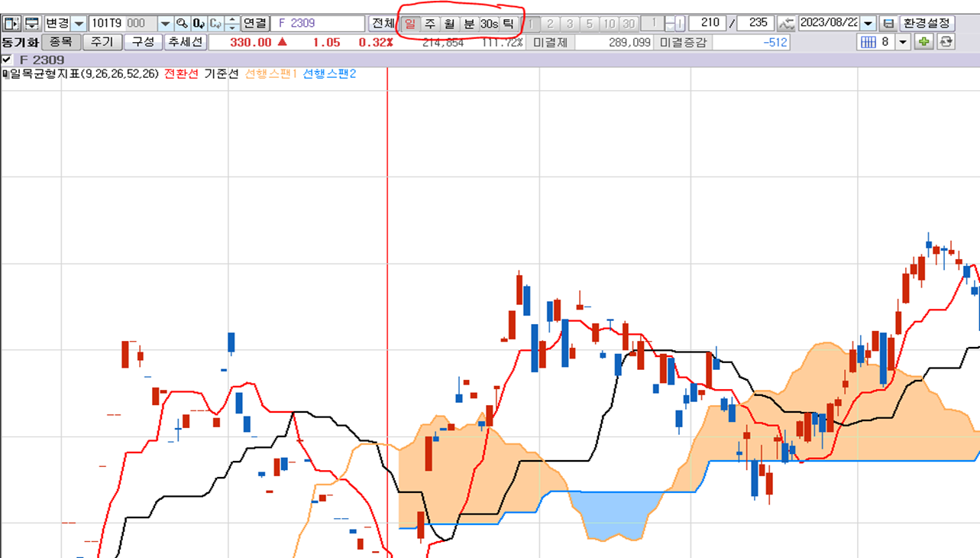This screenshot has width=980, height=558.
Task: Click the 101T9 symbol code field
Action: (x=123, y=24)
